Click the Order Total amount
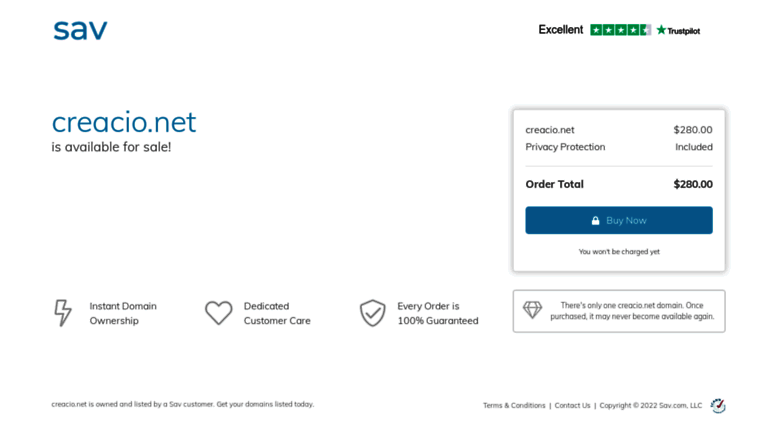The height and width of the screenshot is (423, 777). click(693, 184)
